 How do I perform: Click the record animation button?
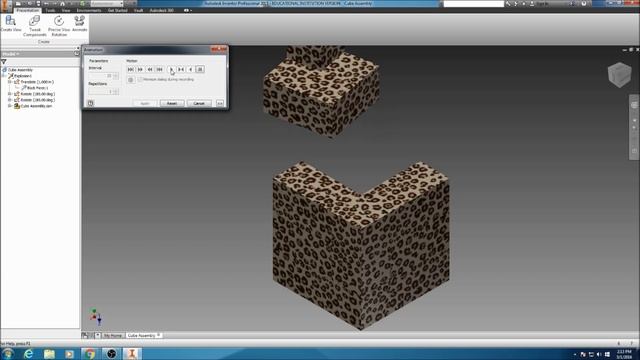(x=131, y=80)
